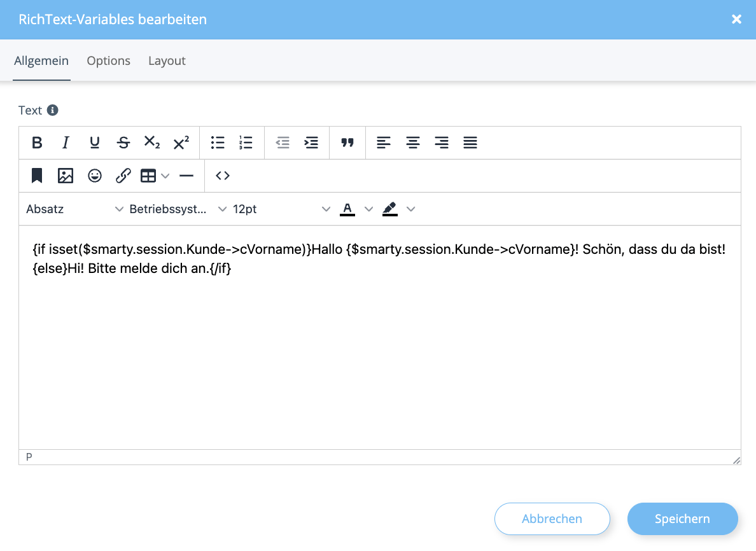Toggle underline formatting
The width and height of the screenshot is (756, 551).
click(x=94, y=143)
